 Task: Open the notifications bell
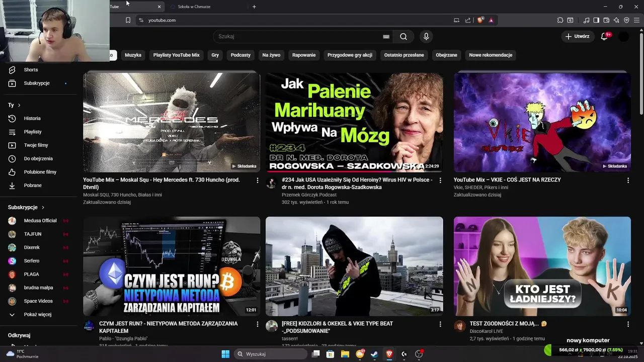604,36
